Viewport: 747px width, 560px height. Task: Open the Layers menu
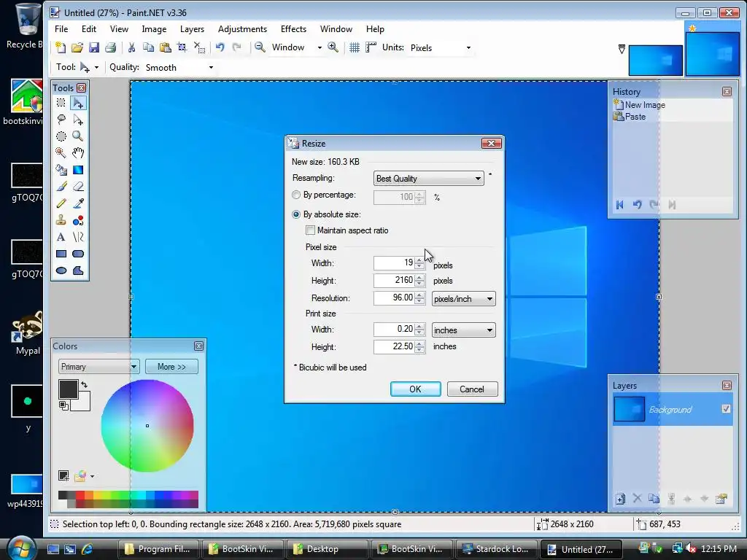[192, 29]
